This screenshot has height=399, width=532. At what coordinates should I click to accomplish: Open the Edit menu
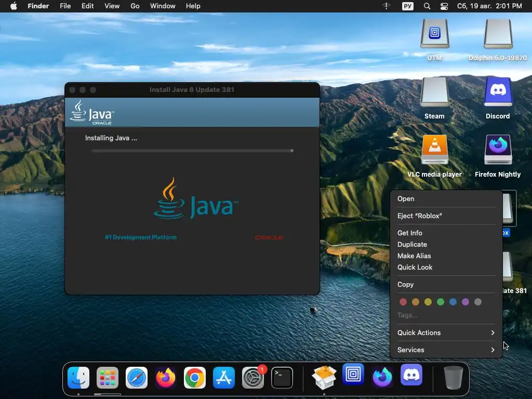point(87,6)
